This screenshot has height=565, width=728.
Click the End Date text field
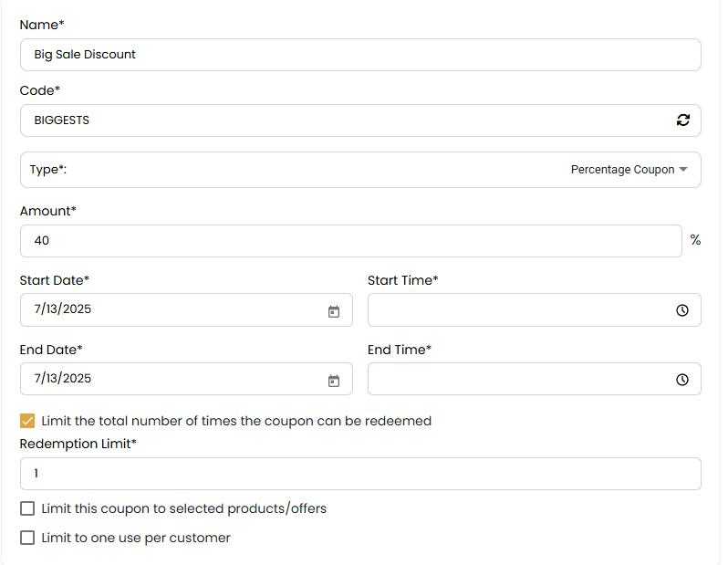click(x=173, y=379)
